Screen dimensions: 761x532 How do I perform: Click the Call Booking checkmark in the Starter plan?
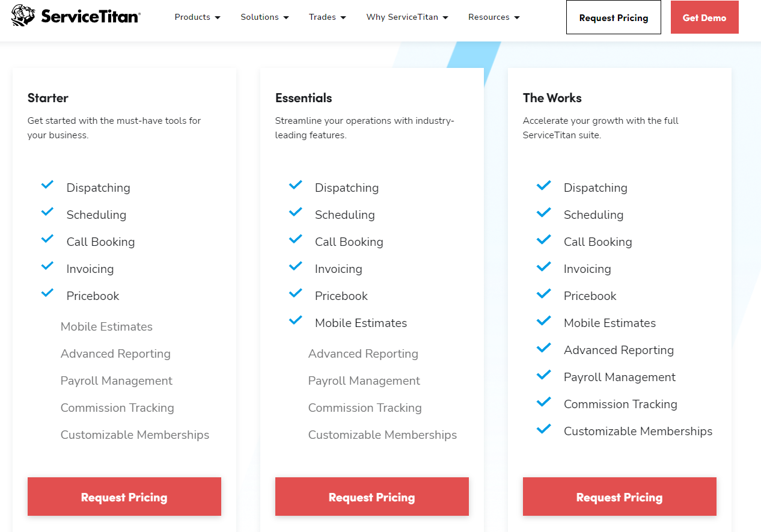tap(47, 239)
